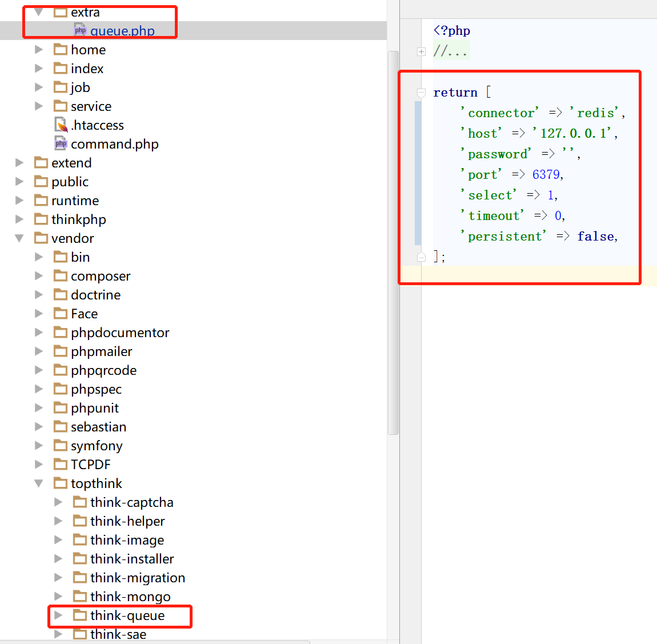Image resolution: width=657 pixels, height=644 pixels.
Task: Click the phpqrcode folder icon
Action: tap(61, 370)
